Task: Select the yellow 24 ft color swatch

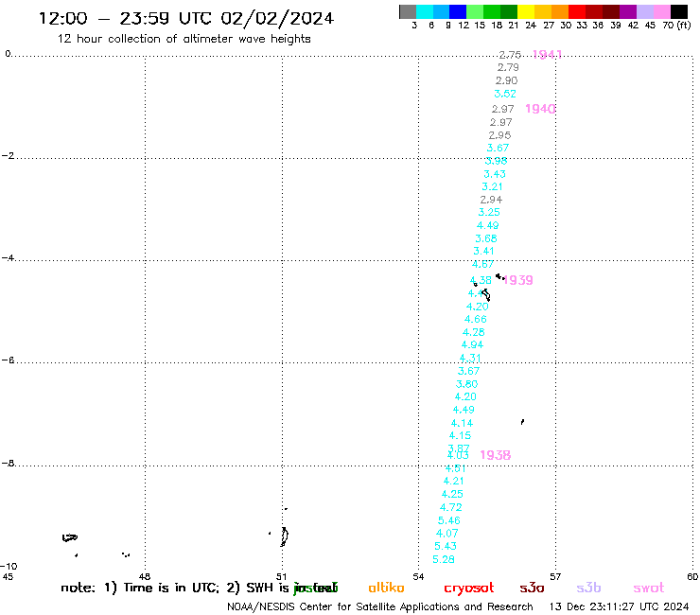Action: pos(525,11)
